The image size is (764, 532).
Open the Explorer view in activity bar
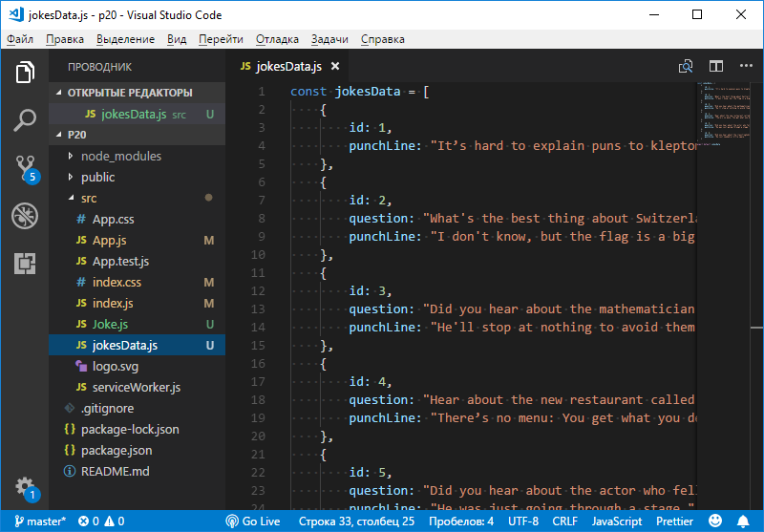click(x=25, y=73)
